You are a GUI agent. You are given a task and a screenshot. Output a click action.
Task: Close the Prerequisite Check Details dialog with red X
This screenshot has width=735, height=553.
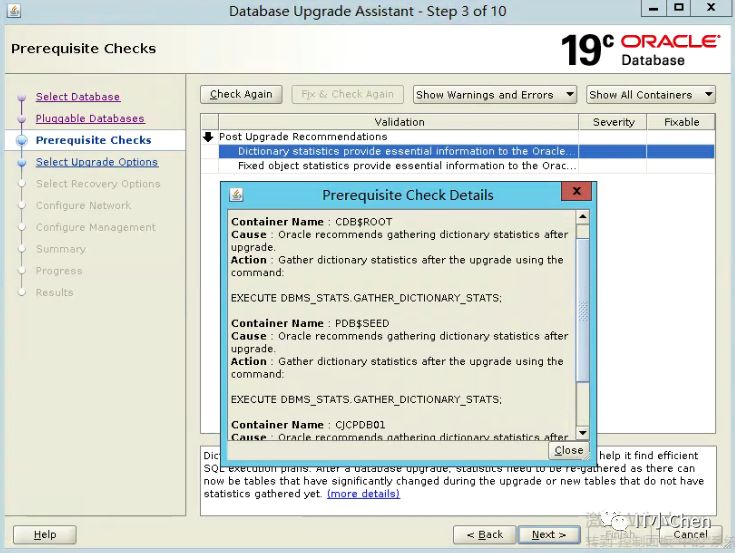tap(577, 191)
